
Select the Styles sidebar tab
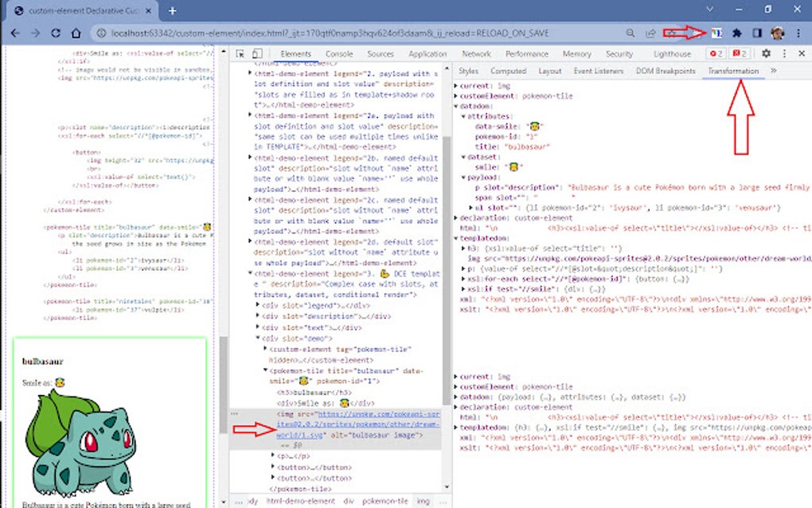click(468, 71)
